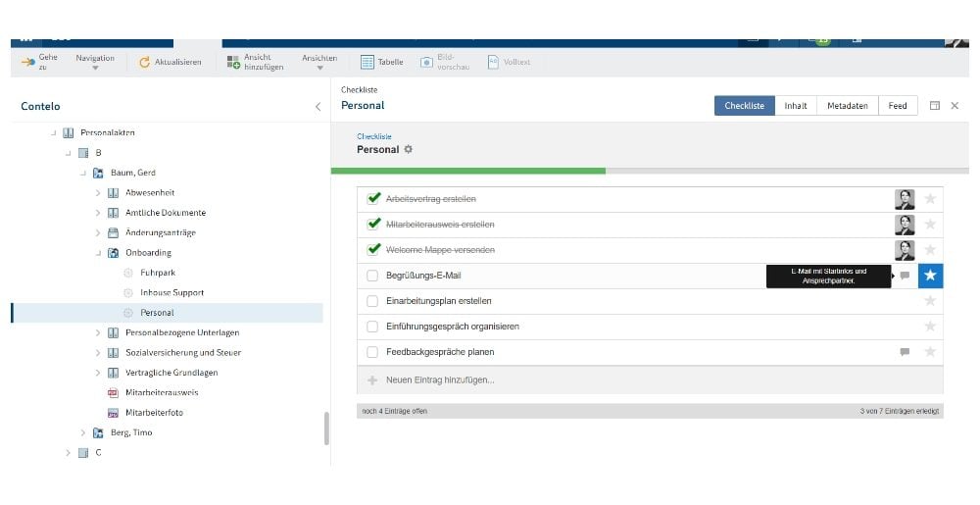Click user avatar on Mitarbeiterausweis erstellen row
The image size is (980, 505).
(x=905, y=225)
